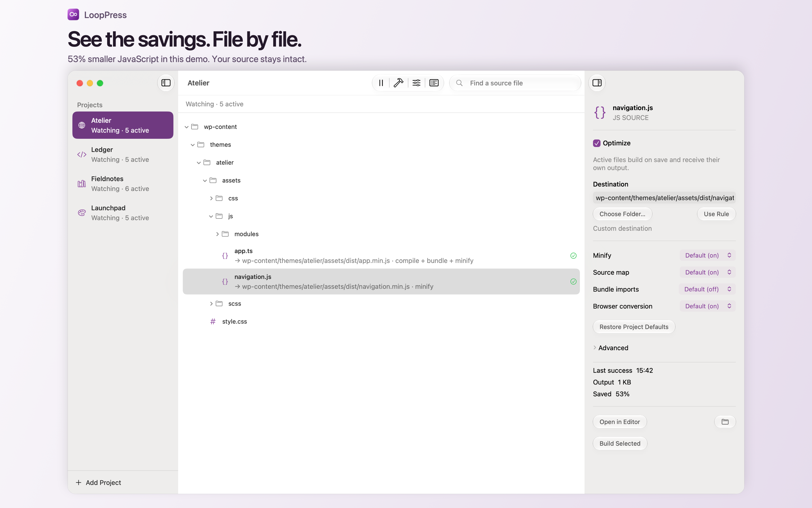
Task: Click the Destination path field
Action: tap(664, 198)
